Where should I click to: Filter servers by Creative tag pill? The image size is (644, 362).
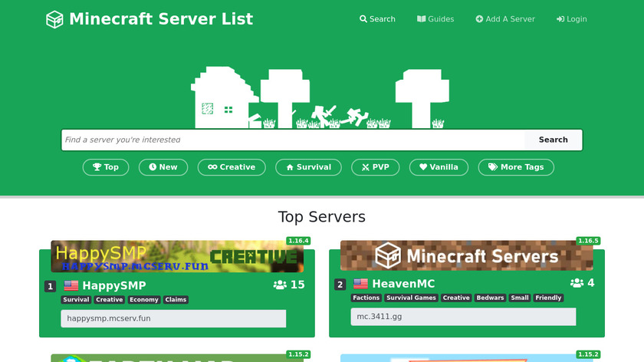[x=232, y=167]
